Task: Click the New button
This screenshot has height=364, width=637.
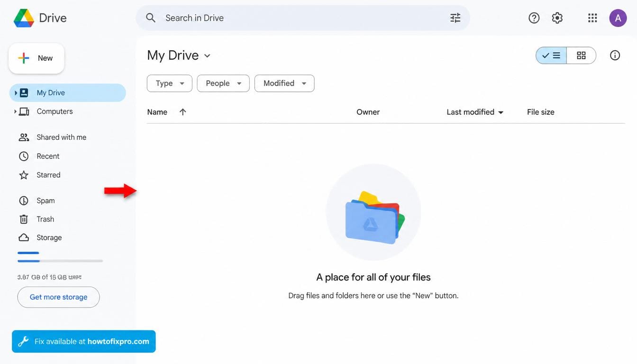Action: [36, 58]
